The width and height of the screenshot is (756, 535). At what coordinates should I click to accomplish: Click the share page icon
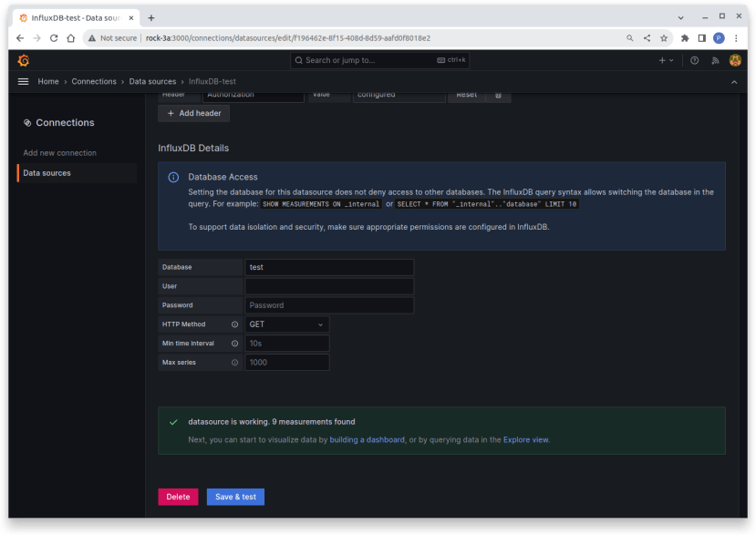tap(647, 38)
